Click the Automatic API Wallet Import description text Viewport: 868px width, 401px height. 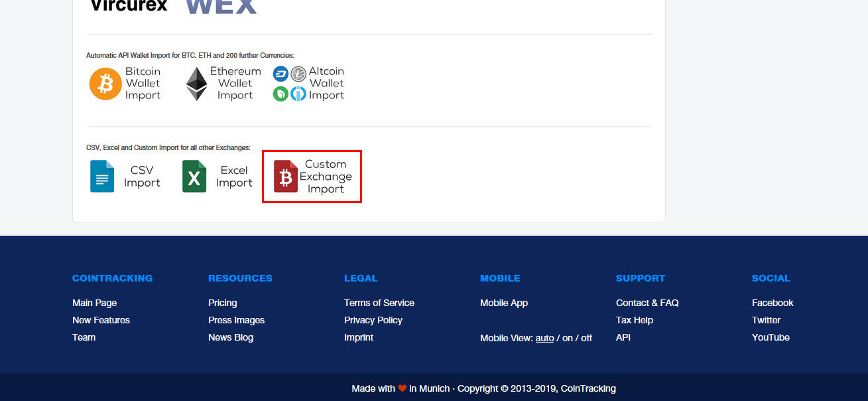click(190, 55)
